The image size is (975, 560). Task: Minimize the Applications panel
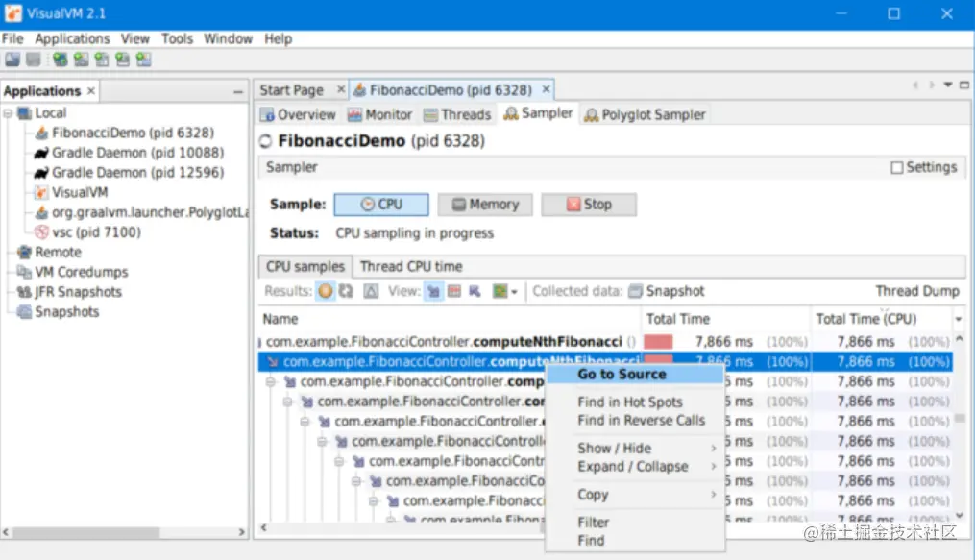tap(238, 92)
